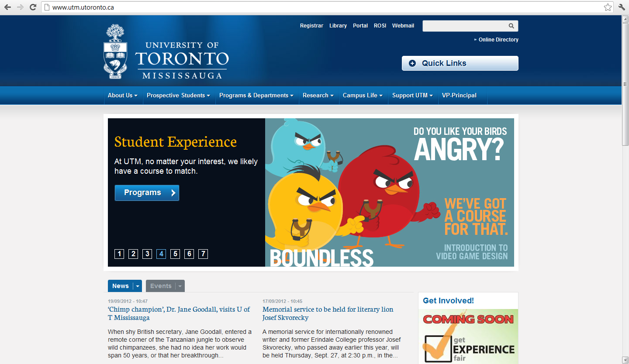
Task: Click the vertical scrollbar thumb
Action: [625, 84]
